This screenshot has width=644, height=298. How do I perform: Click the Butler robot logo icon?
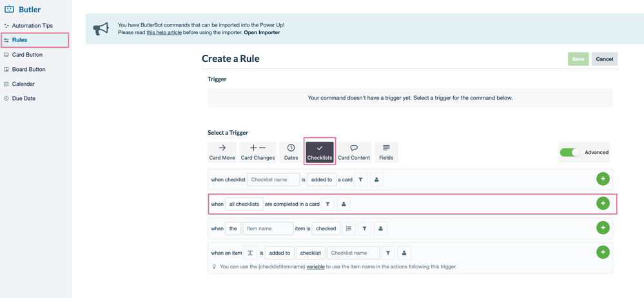click(9, 10)
